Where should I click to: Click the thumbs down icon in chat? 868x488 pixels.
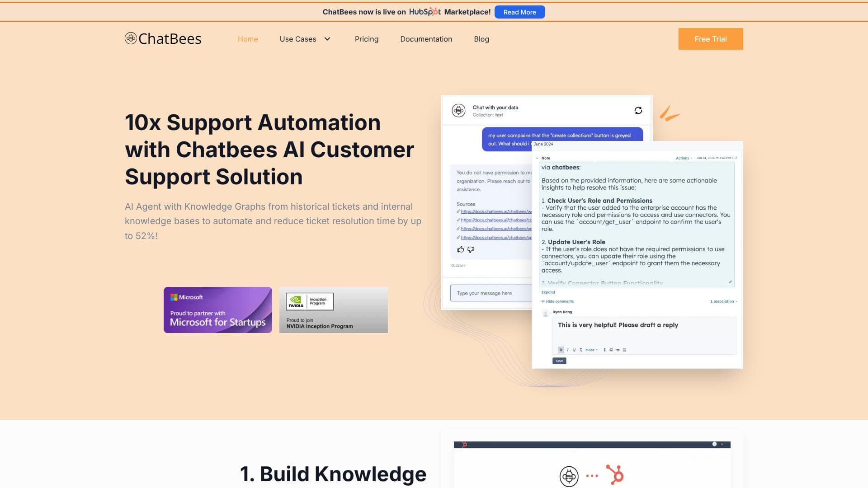[x=471, y=249]
